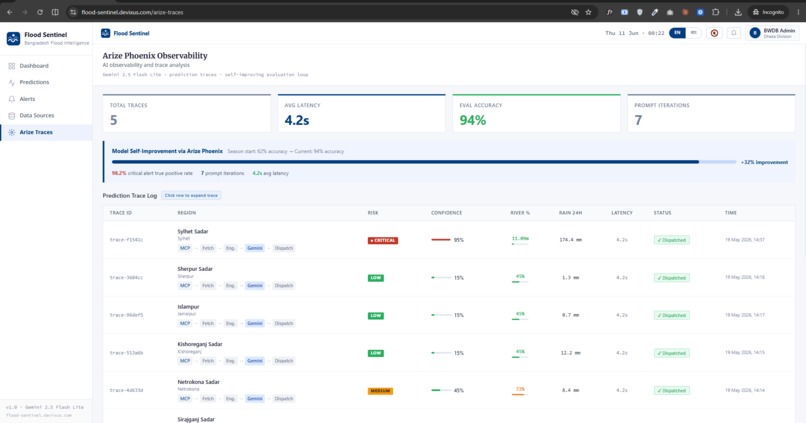Click the 'Click row to expand trace' badge
The height and width of the screenshot is (423, 806).
point(191,195)
